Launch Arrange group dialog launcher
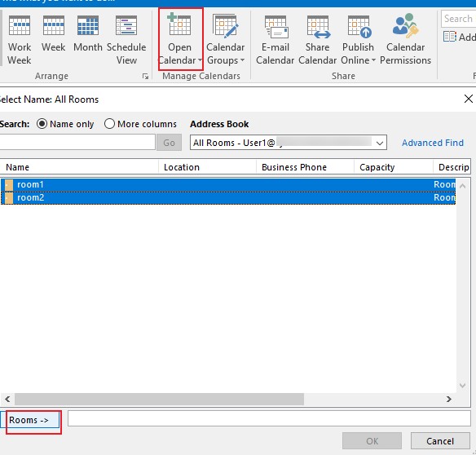 point(145,76)
